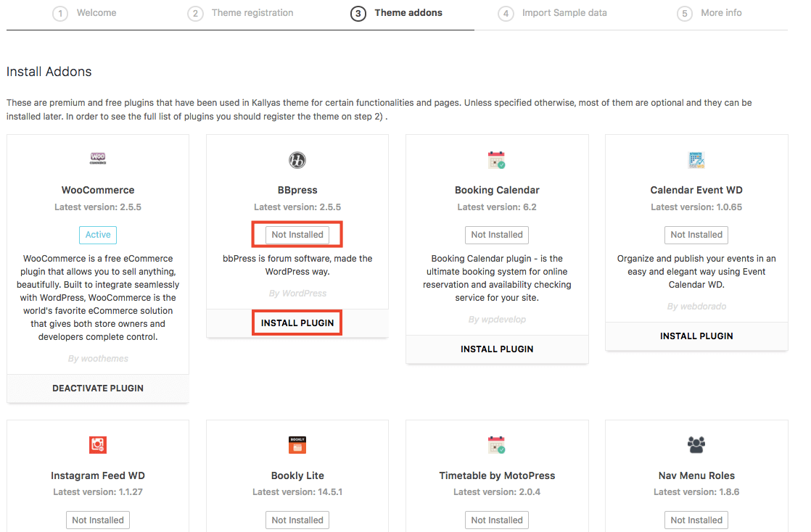Click 'Latest version: 2.5.5' under WooCommerce

tap(98, 207)
